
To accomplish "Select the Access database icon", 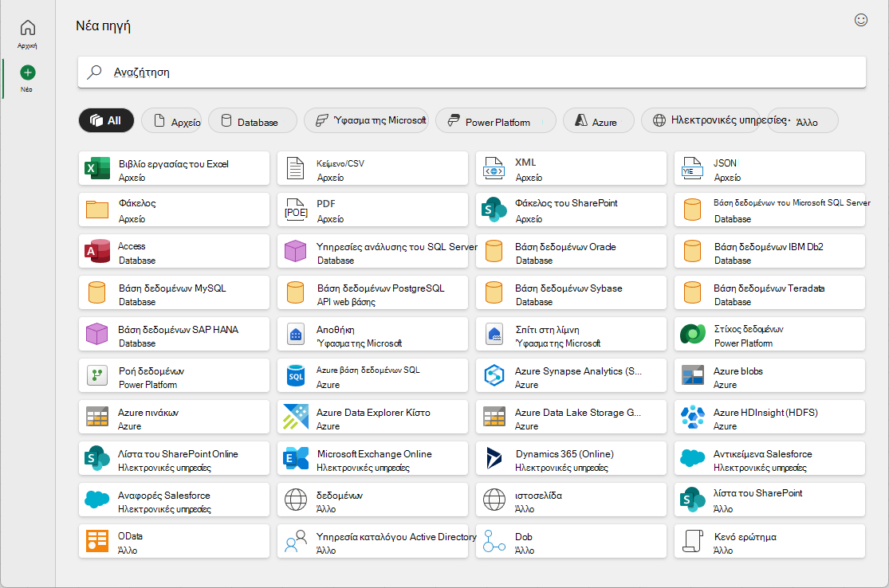I will 97,251.
